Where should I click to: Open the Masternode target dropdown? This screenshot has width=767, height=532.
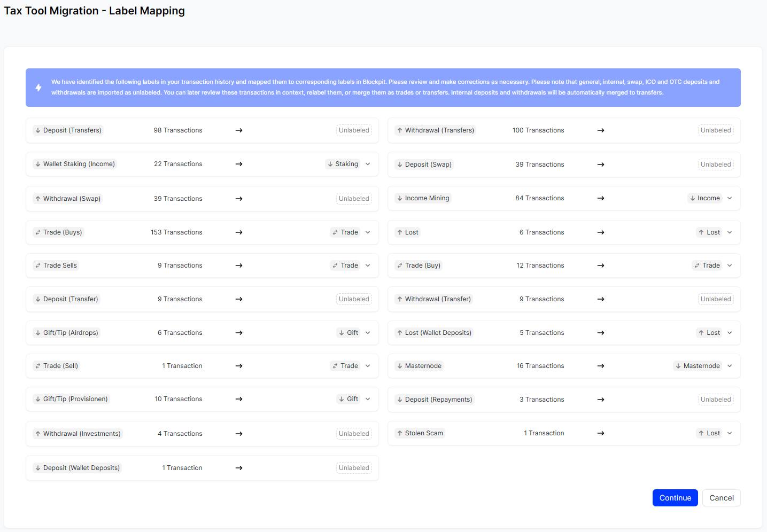(x=730, y=365)
